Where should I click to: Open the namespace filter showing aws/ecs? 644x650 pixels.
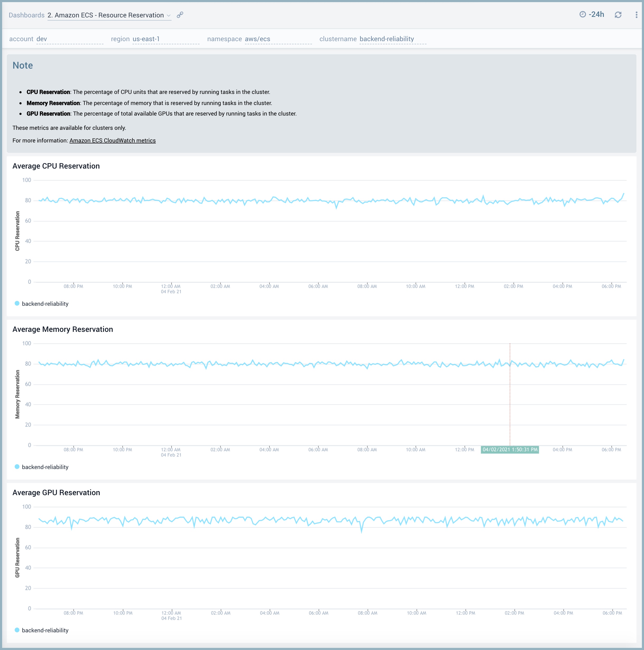[x=258, y=39]
